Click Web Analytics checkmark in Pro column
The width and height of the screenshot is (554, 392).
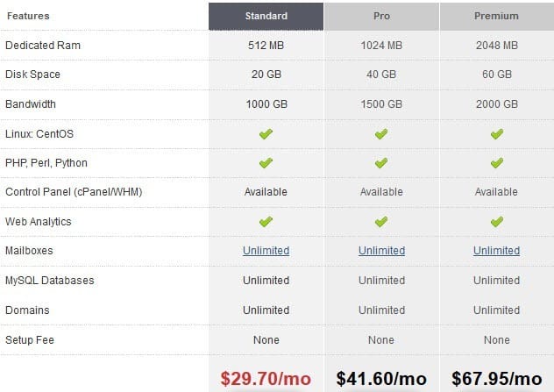pyautogui.click(x=381, y=222)
